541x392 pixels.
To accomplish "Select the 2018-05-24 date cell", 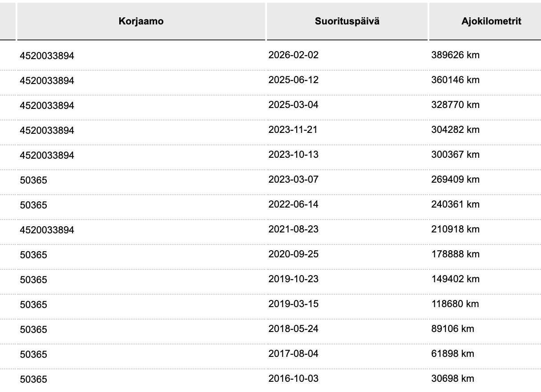I will [294, 329].
